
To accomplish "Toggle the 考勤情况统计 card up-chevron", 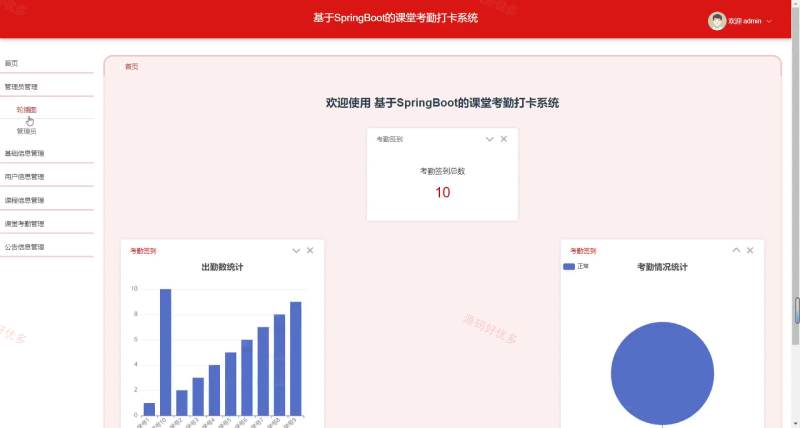I will [736, 250].
